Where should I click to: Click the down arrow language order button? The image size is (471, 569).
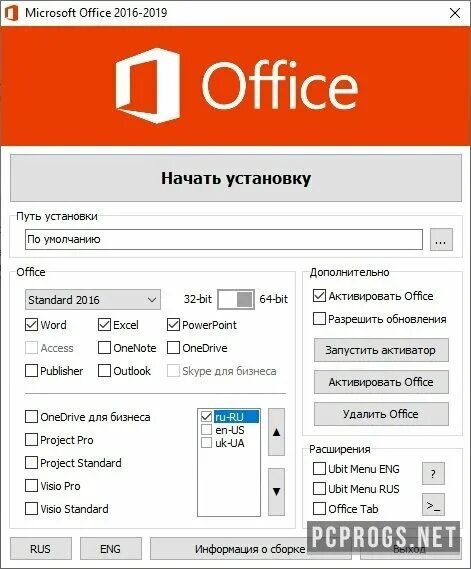tap(276, 491)
